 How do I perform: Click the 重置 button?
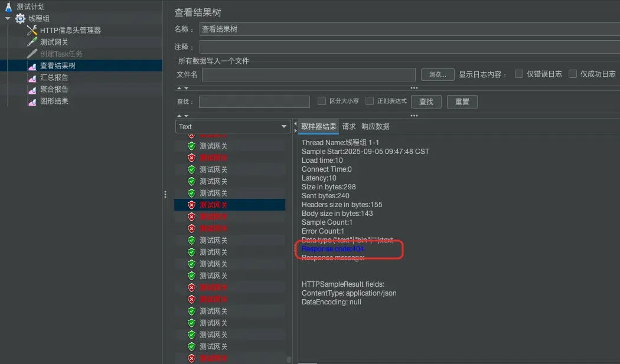tap(462, 101)
